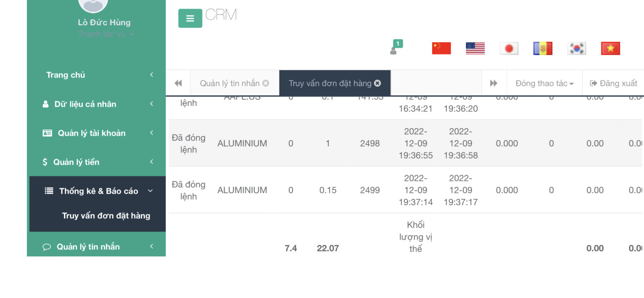The image size is (644, 298).
Task: Switch language with the Chinese flag
Action: coord(441,48)
